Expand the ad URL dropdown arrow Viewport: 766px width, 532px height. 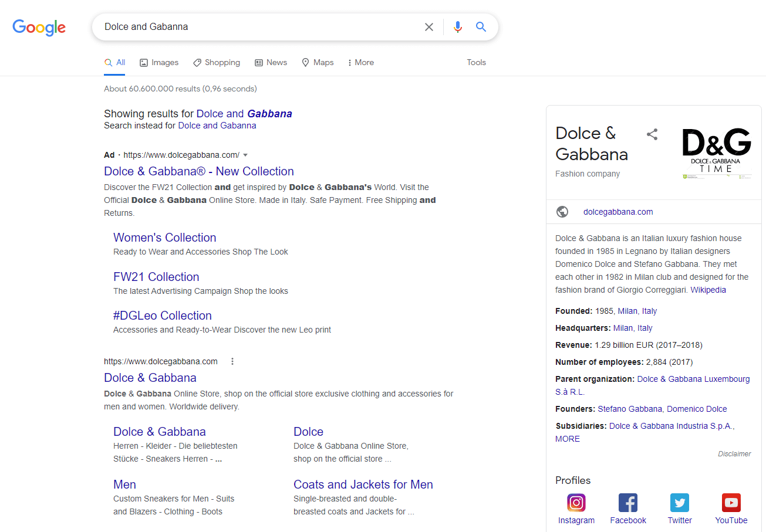click(245, 155)
